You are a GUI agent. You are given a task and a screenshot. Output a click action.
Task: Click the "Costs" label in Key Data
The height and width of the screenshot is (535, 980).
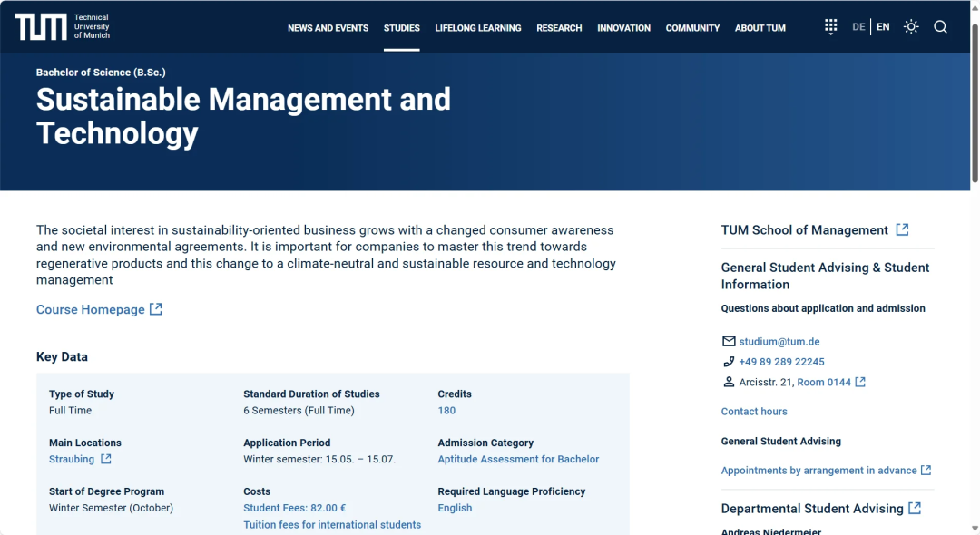pos(257,491)
